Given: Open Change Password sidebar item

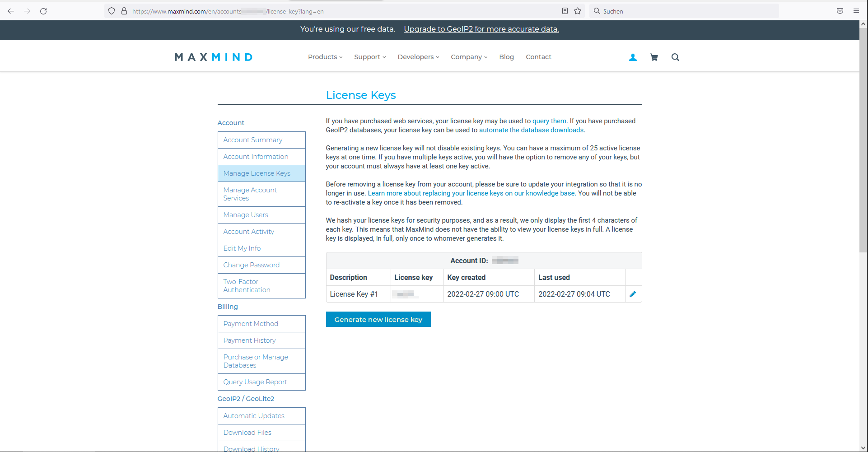Looking at the screenshot, I should (261, 265).
